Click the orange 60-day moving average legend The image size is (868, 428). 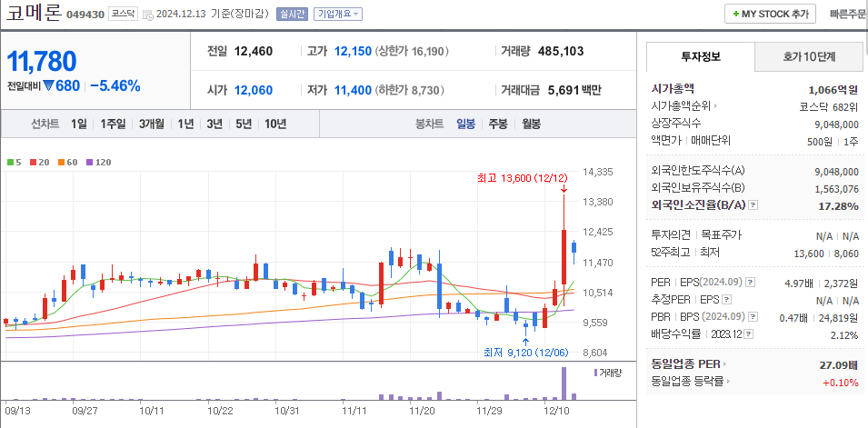click(67, 163)
